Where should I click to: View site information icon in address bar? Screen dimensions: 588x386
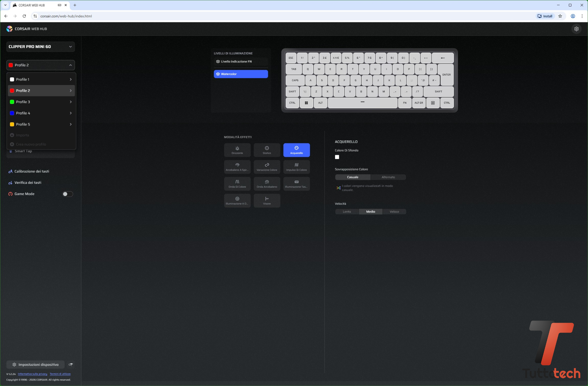pos(35,16)
